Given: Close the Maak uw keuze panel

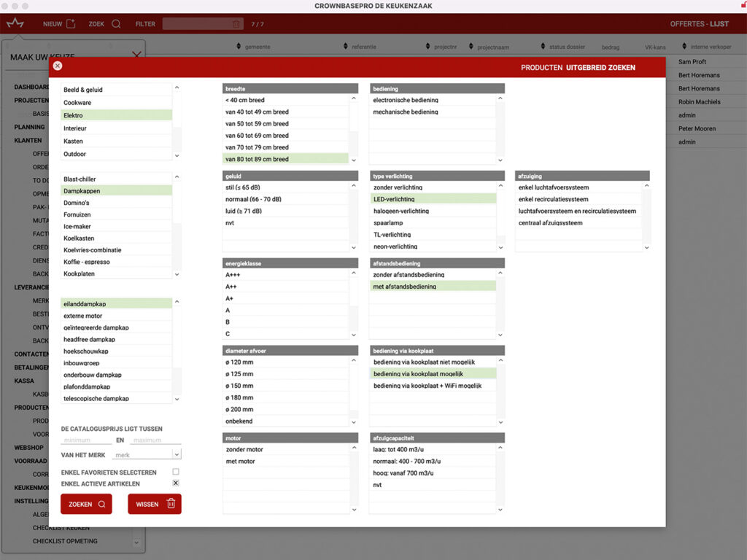Looking at the screenshot, I should tap(136, 55).
